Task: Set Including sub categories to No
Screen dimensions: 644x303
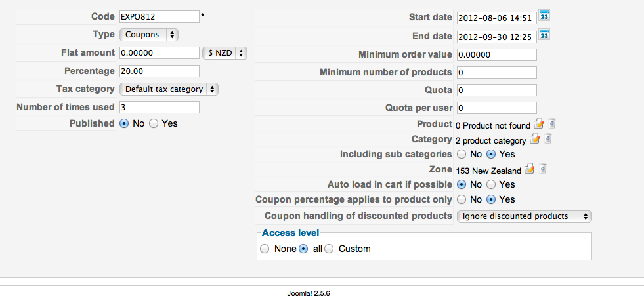Action: tap(461, 154)
